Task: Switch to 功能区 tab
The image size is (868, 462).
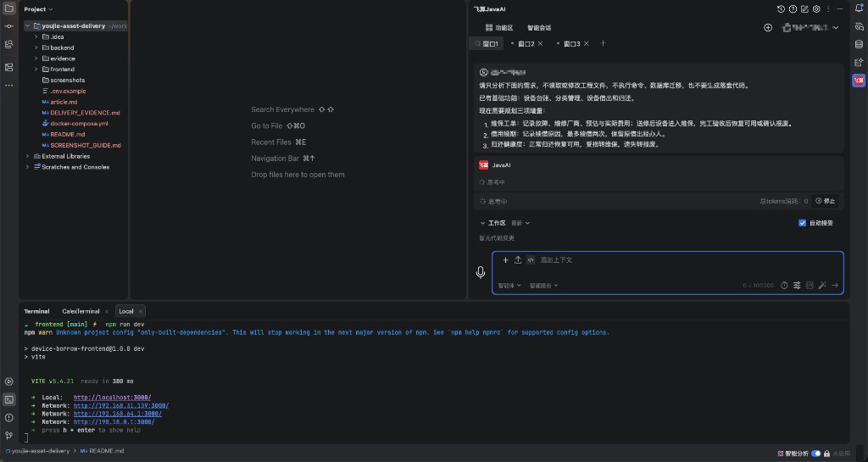Action: click(x=498, y=28)
